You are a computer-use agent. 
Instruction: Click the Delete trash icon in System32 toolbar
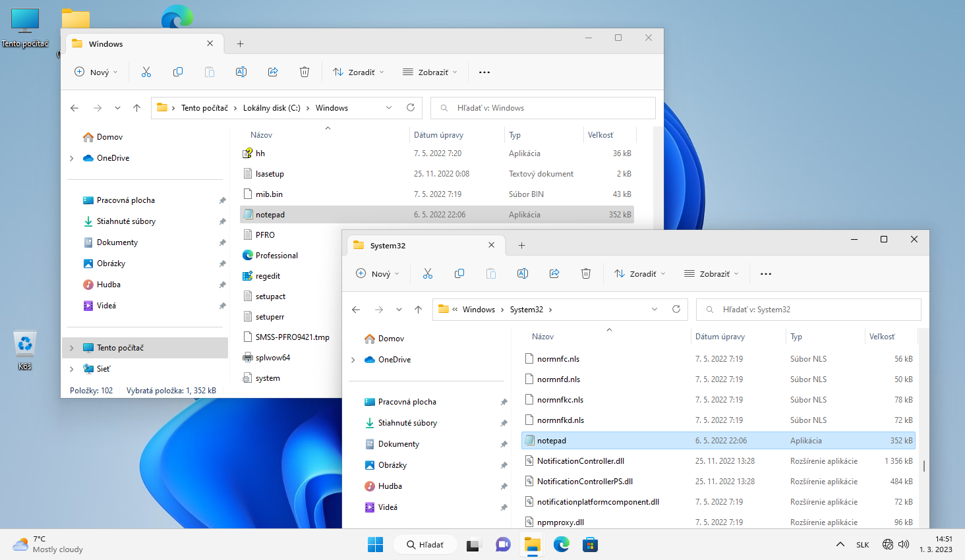(586, 273)
